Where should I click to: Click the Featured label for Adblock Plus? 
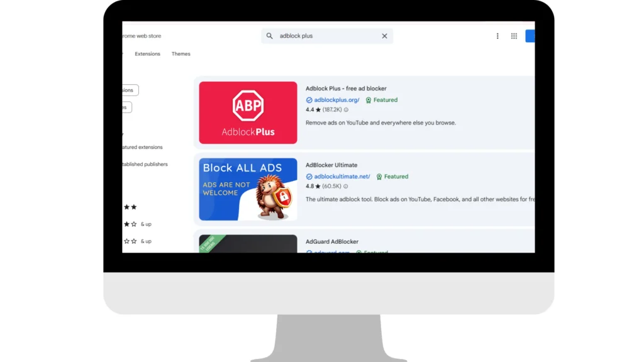(x=386, y=100)
